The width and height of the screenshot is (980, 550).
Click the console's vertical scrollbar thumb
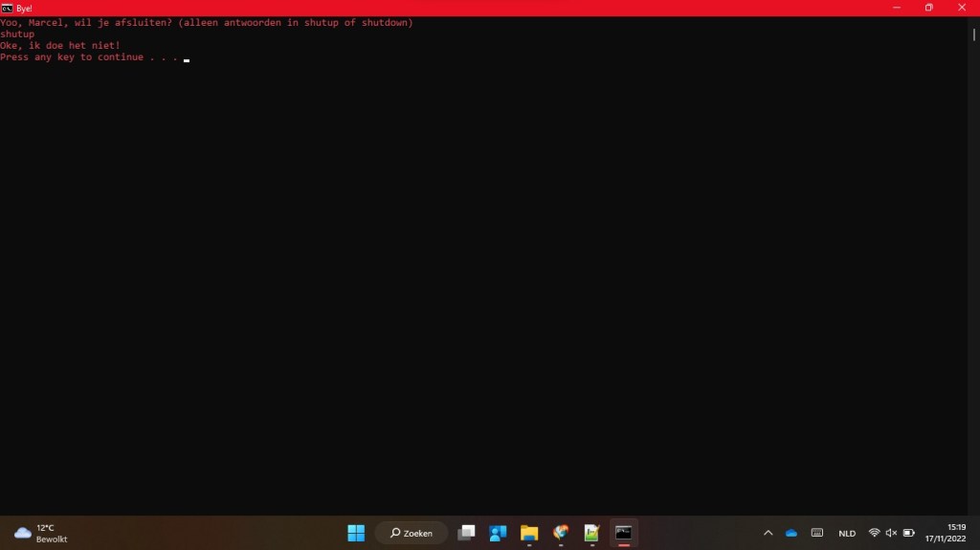tap(973, 34)
